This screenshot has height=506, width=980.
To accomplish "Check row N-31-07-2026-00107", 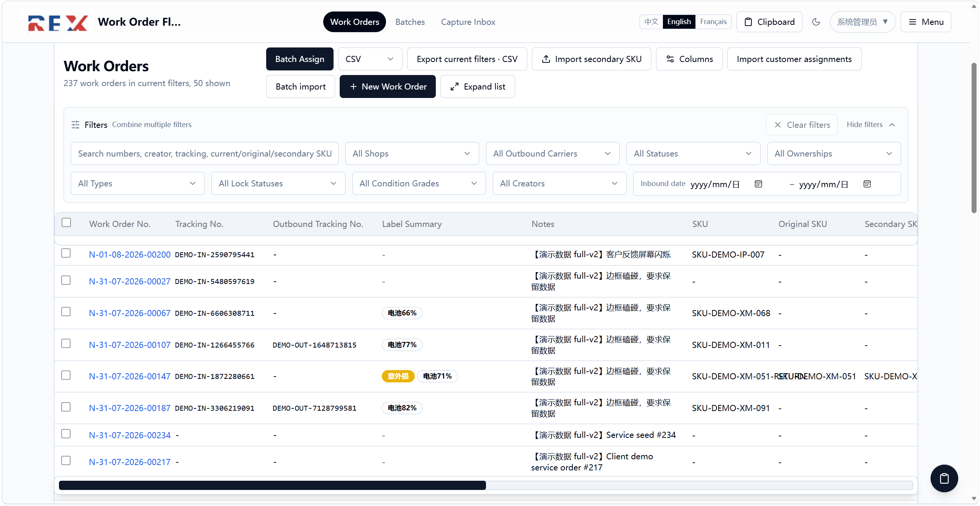I will [66, 343].
